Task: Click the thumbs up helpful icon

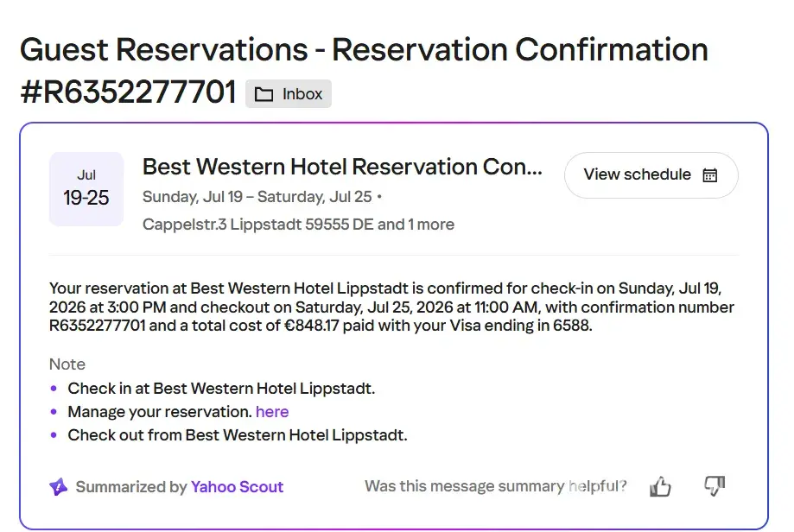Action: tap(660, 487)
